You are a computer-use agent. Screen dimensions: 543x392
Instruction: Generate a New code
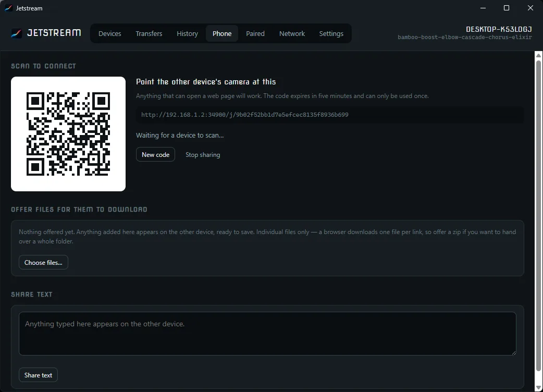(x=155, y=154)
